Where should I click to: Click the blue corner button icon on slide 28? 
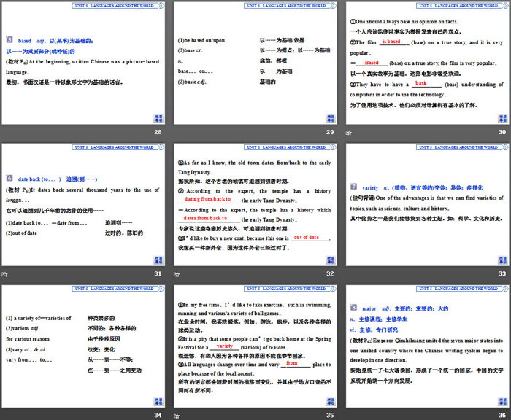point(158,118)
